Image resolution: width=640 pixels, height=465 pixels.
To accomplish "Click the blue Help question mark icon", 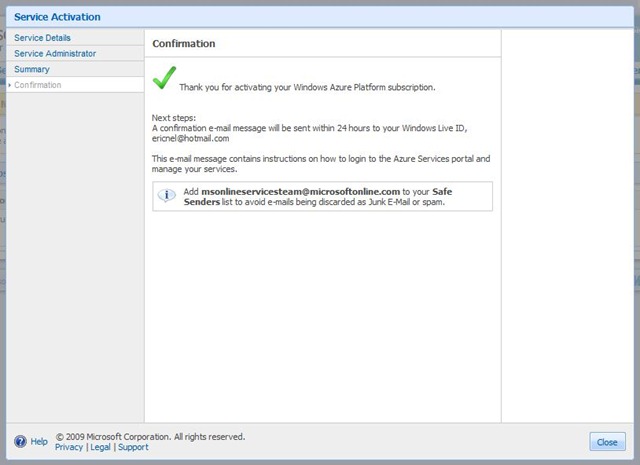I will point(20,441).
